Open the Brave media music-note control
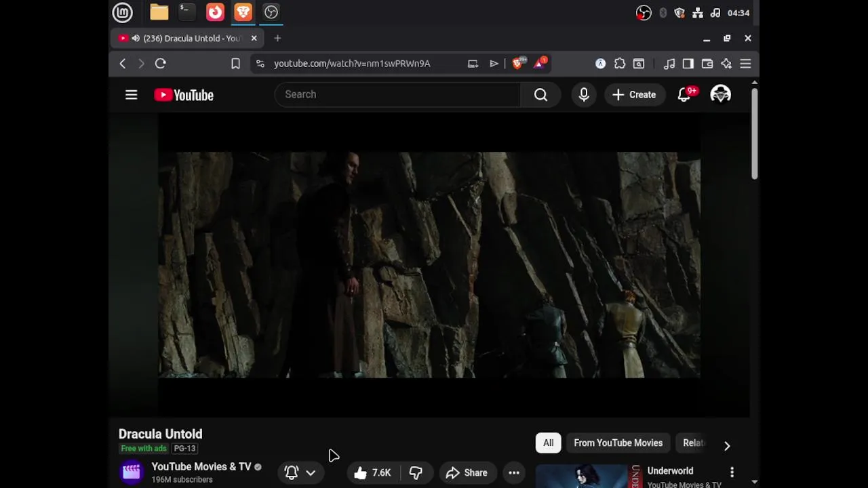Viewport: 868px width, 488px height. (669, 64)
